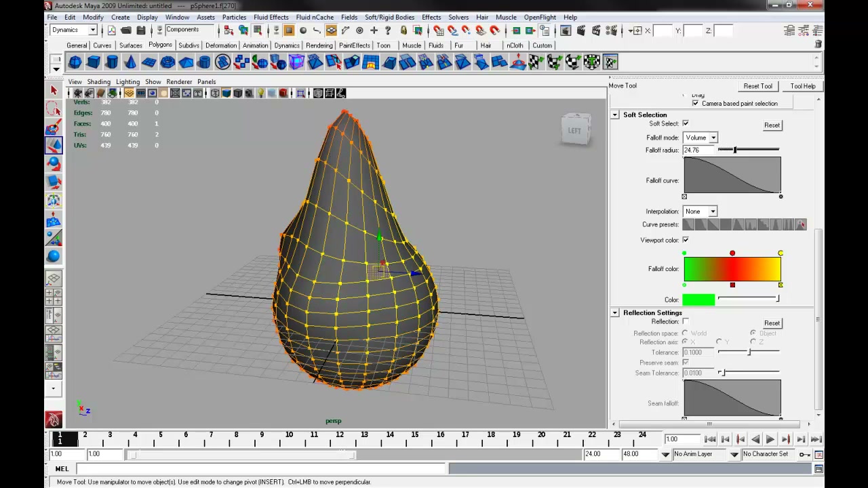Create a polygon cone from the shelf
The height and width of the screenshot is (488, 868).
(x=130, y=62)
